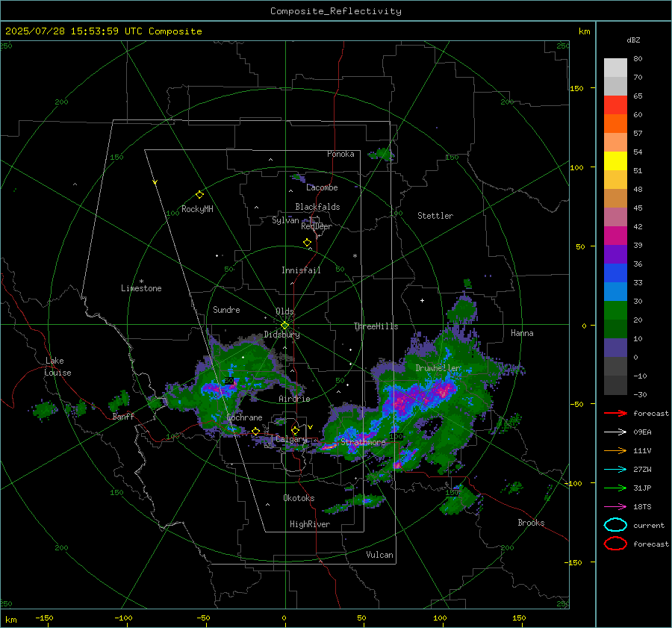
Task: Click the yellow radar-site diamond at Olds
Action: [284, 326]
